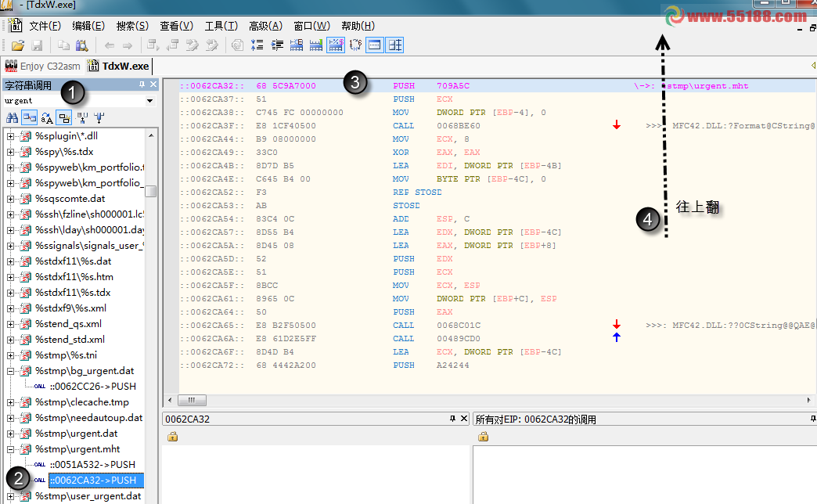Image resolution: width=817 pixels, height=504 pixels.
Task: Click the pin icon of 0062CA32 panel
Action: point(452,419)
